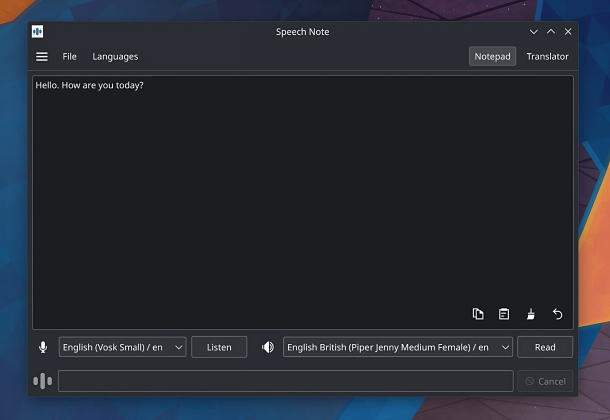Click the empty status bar field at bottom
The width and height of the screenshot is (610, 420).
click(285, 381)
